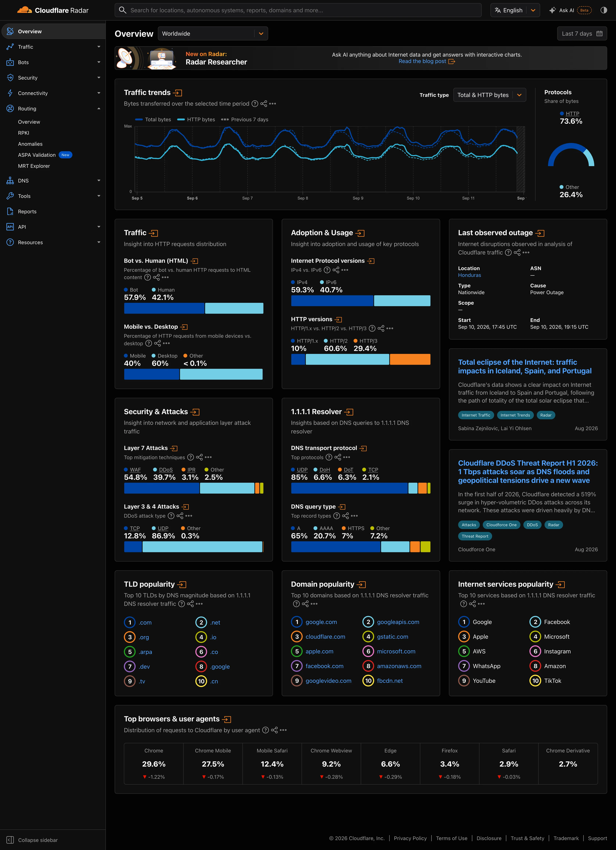Open the Traffic type dropdown
Image resolution: width=616 pixels, height=850 pixels.
(x=490, y=95)
